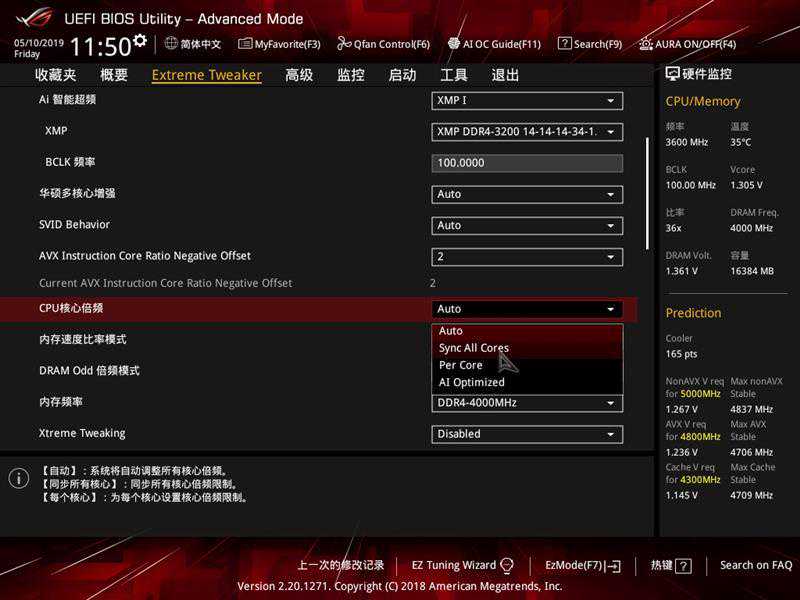This screenshot has height=600, width=800.
Task: Open Search(F9) help icon
Action: [565, 44]
